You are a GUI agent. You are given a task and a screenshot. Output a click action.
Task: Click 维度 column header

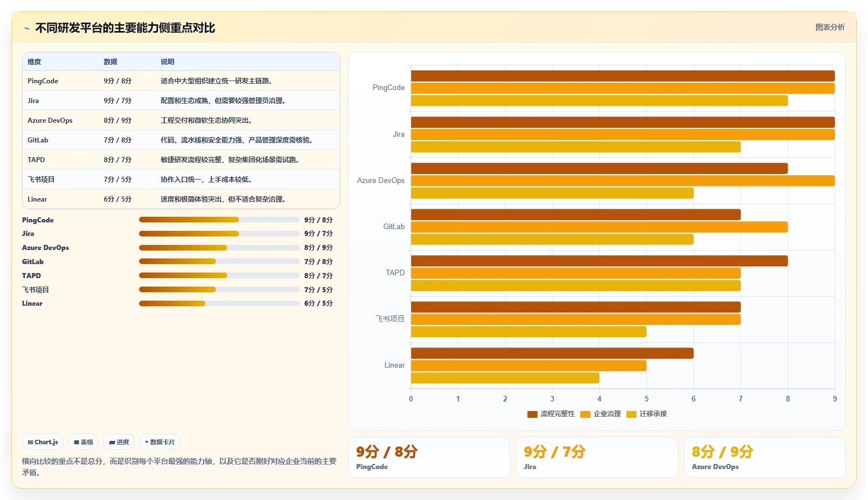34,62
